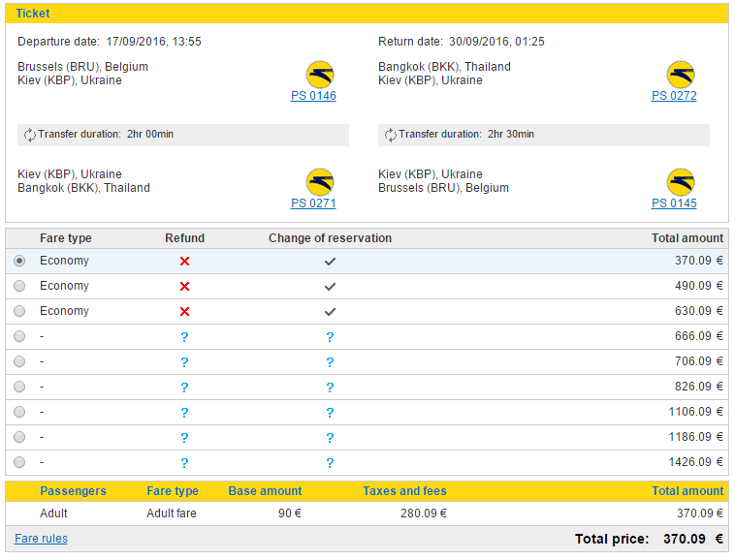Choose the 1186.09 € fare radio button
Image resolution: width=735 pixels, height=560 pixels.
coord(19,437)
